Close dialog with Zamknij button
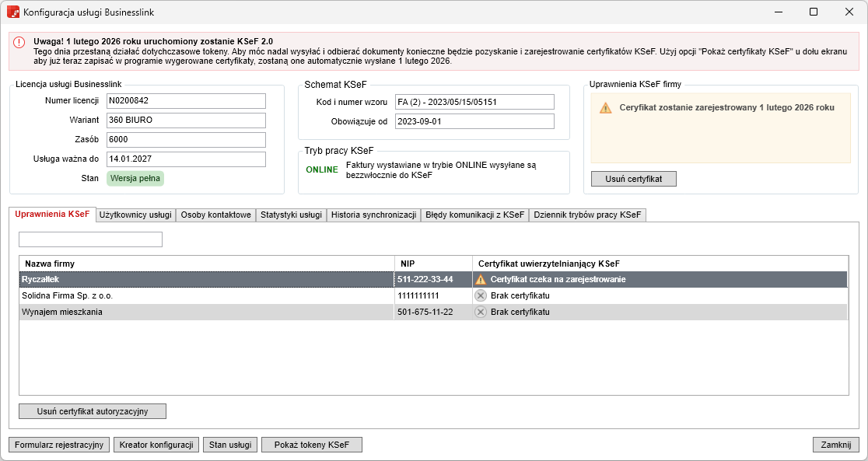 tap(835, 445)
